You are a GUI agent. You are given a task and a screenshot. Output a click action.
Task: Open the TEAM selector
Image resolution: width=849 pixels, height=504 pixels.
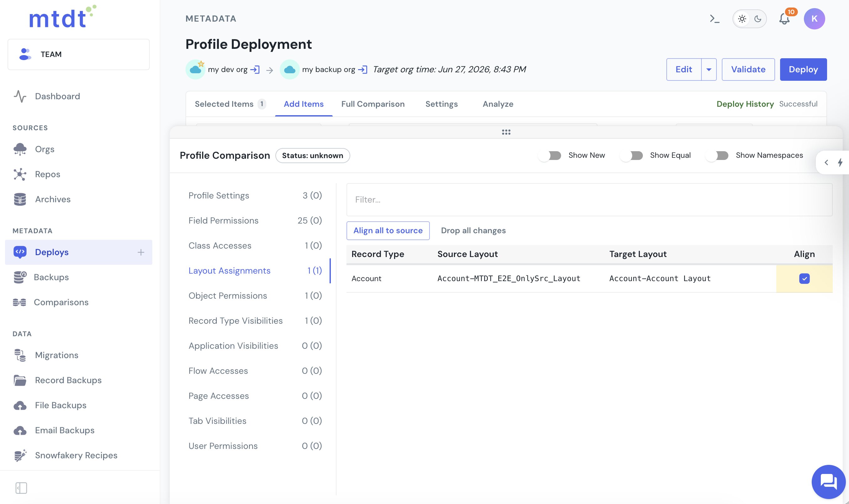coord(79,54)
